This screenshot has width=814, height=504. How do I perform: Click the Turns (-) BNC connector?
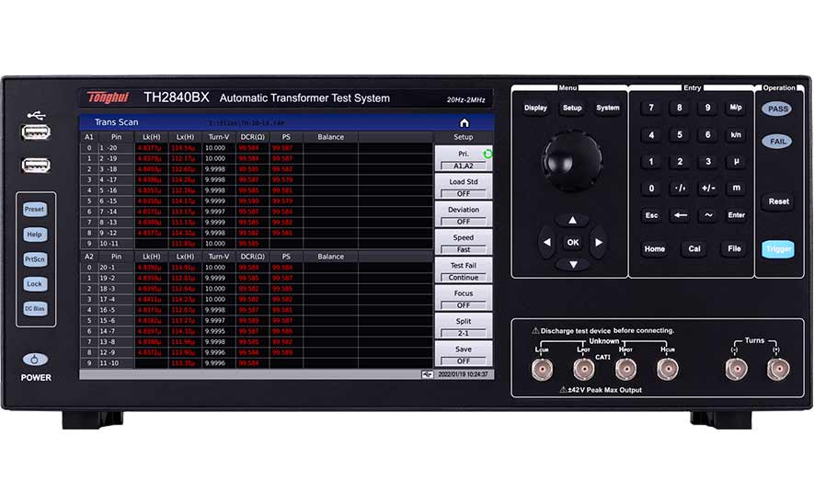coord(736,370)
